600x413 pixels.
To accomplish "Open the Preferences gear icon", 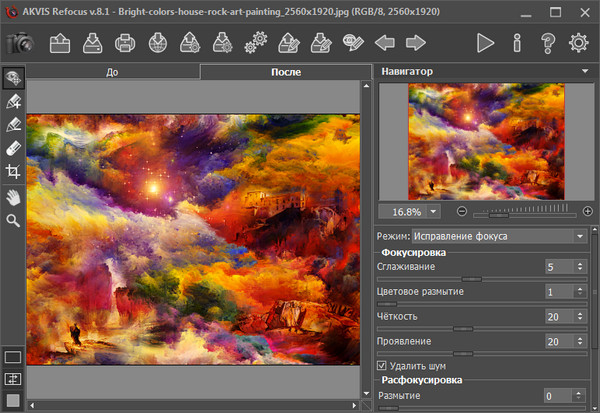I will (x=578, y=43).
